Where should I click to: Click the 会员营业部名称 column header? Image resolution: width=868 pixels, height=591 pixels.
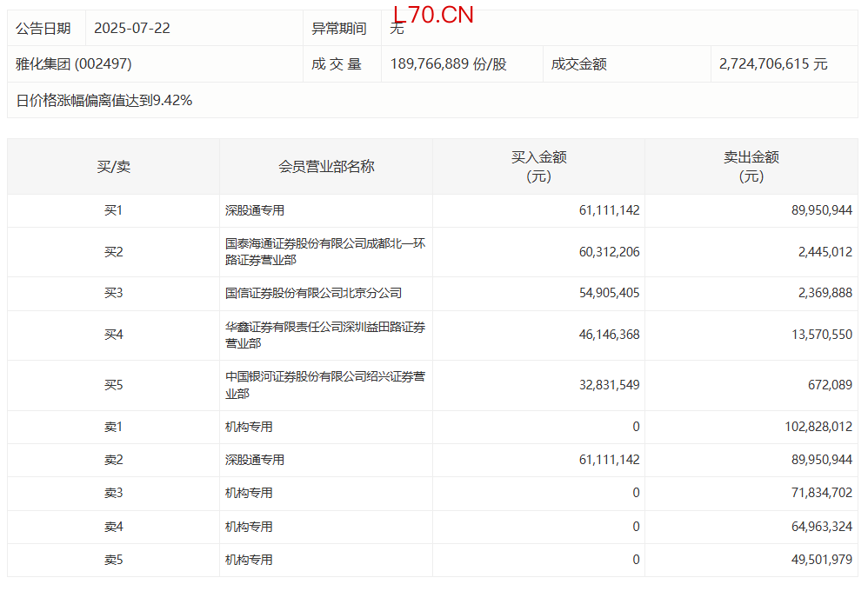coord(326,167)
